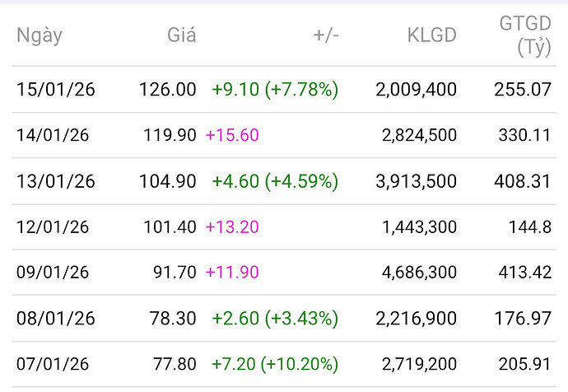
Task: Click the GTGD (Tỷ) column header
Action: (x=524, y=35)
